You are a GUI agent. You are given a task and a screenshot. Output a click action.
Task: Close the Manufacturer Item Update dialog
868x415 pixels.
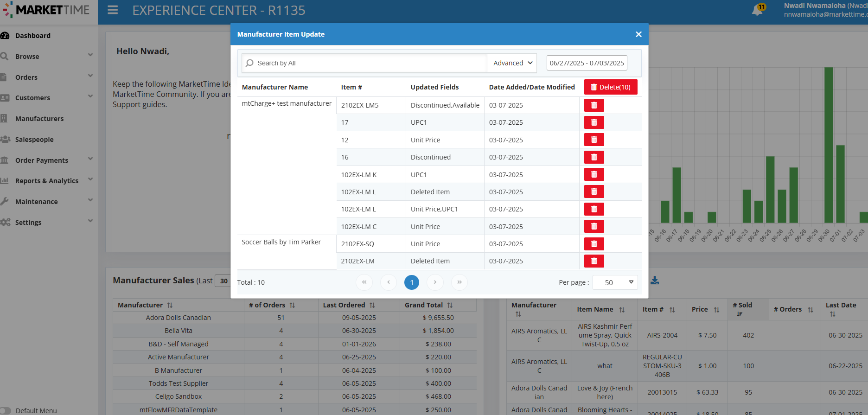point(638,34)
